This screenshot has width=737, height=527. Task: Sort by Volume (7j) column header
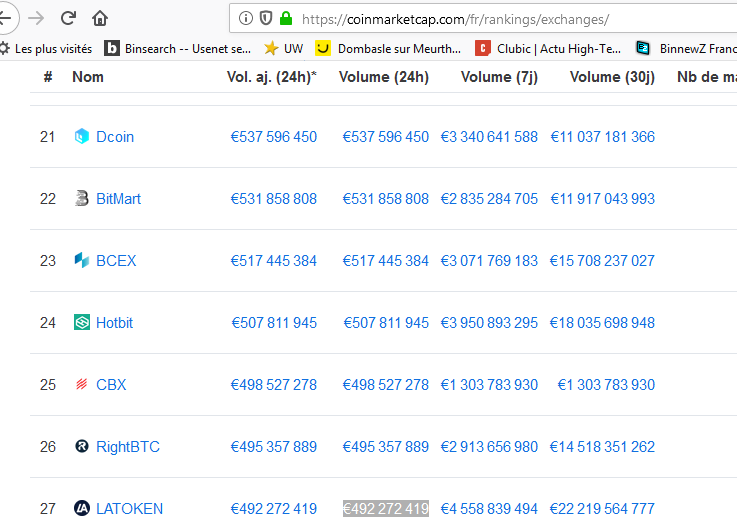tap(499, 77)
